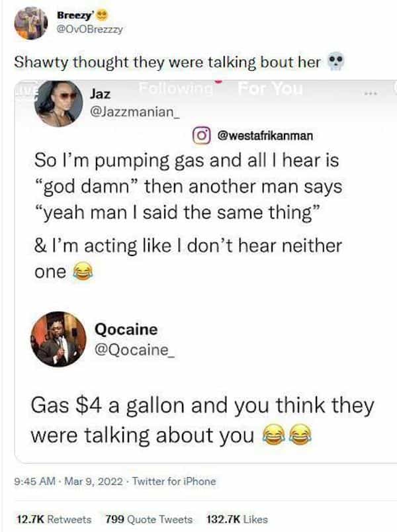Switch to the Following tab
This screenshot has height=532, width=397.
[x=176, y=89]
